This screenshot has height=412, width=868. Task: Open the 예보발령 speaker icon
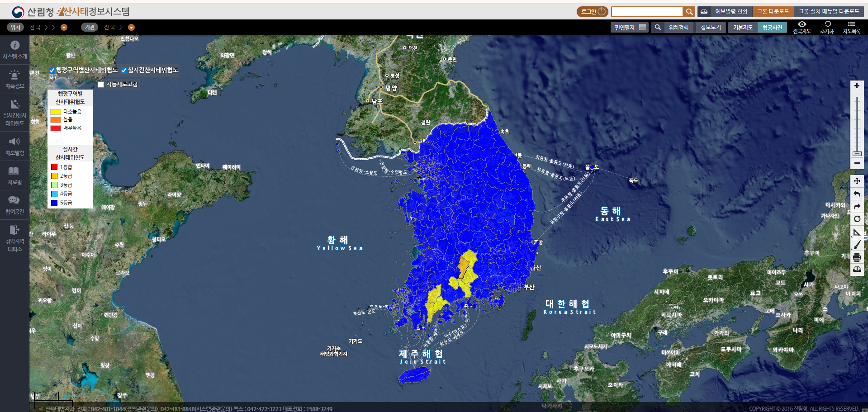(x=15, y=142)
